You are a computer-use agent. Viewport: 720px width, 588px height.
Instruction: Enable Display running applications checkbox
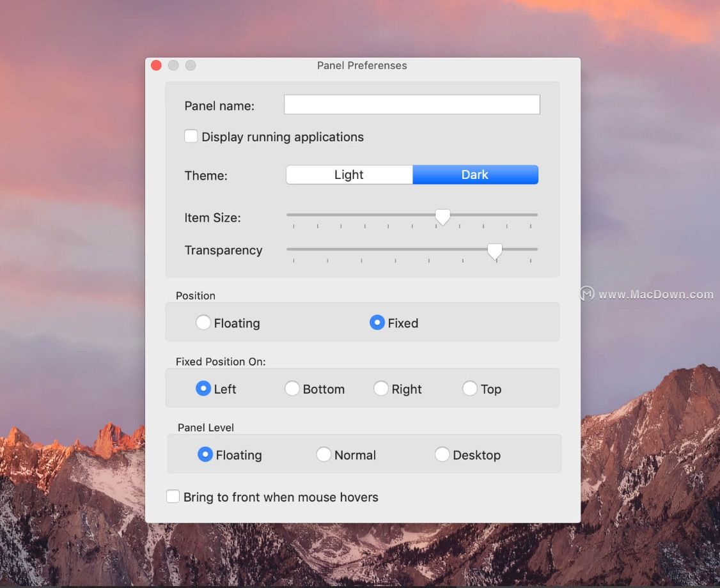[x=191, y=136]
